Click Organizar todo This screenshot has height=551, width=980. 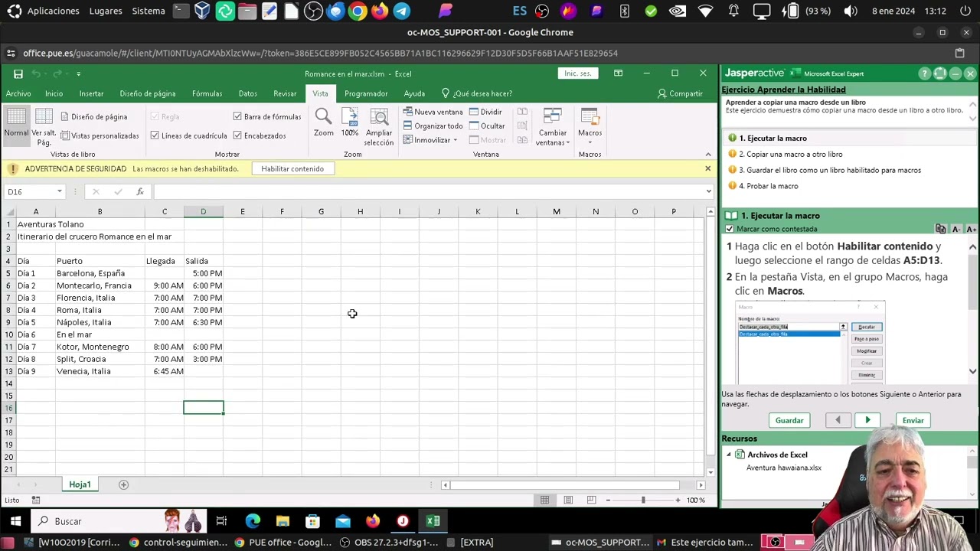coord(433,126)
